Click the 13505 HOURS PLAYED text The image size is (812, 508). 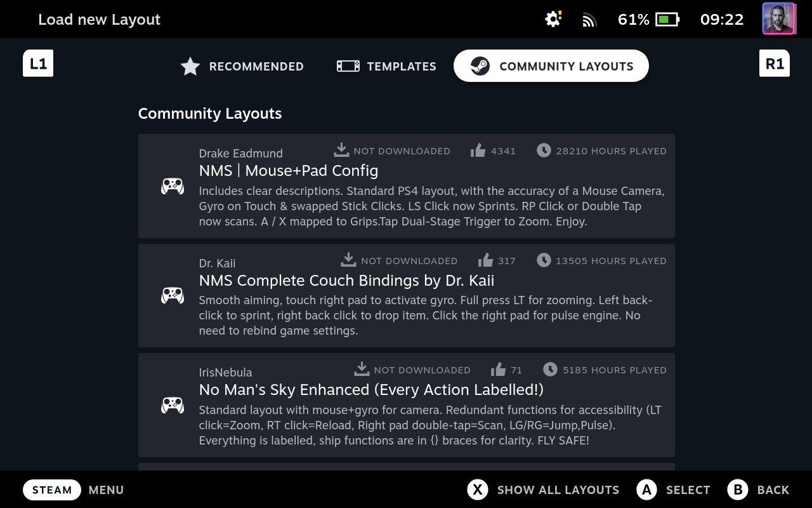coord(612,261)
